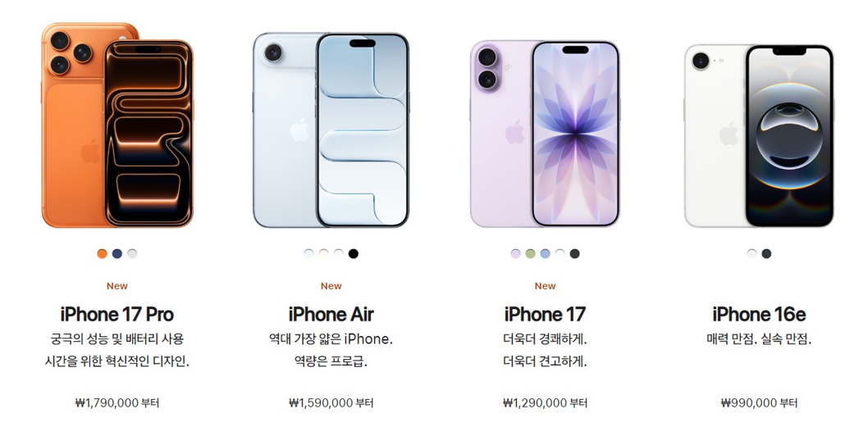Pick the black iPhone 17 color swatch

(574, 254)
